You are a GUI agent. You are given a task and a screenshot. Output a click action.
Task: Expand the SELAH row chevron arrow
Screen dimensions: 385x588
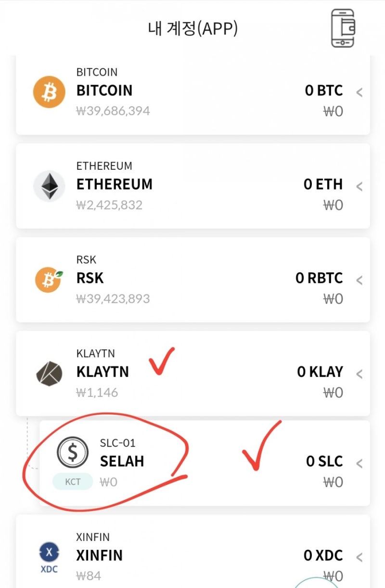click(x=359, y=463)
